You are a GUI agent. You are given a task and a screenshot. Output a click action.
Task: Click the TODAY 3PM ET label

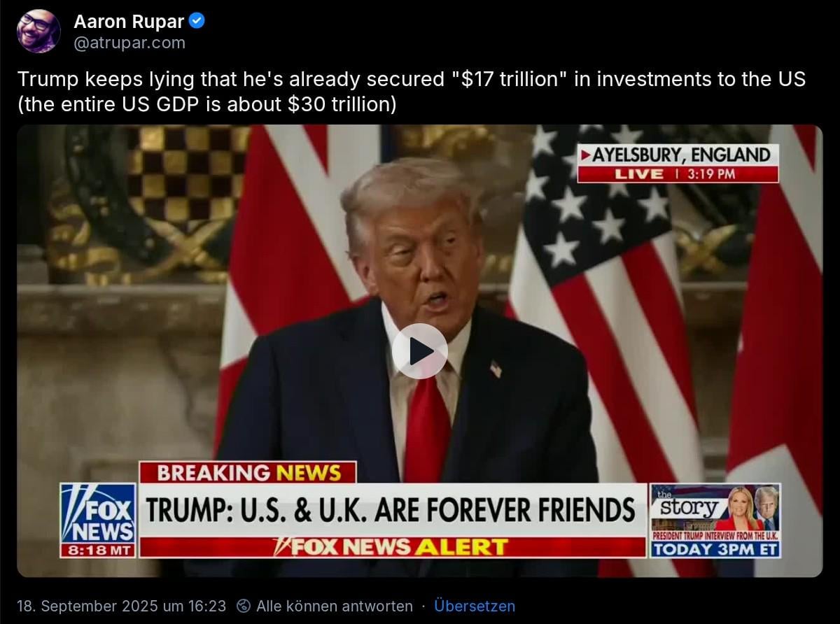pos(715,549)
